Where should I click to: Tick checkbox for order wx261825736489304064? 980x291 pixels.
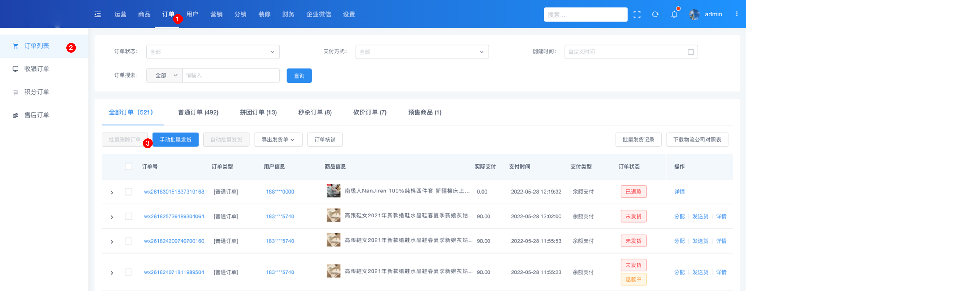click(x=129, y=217)
